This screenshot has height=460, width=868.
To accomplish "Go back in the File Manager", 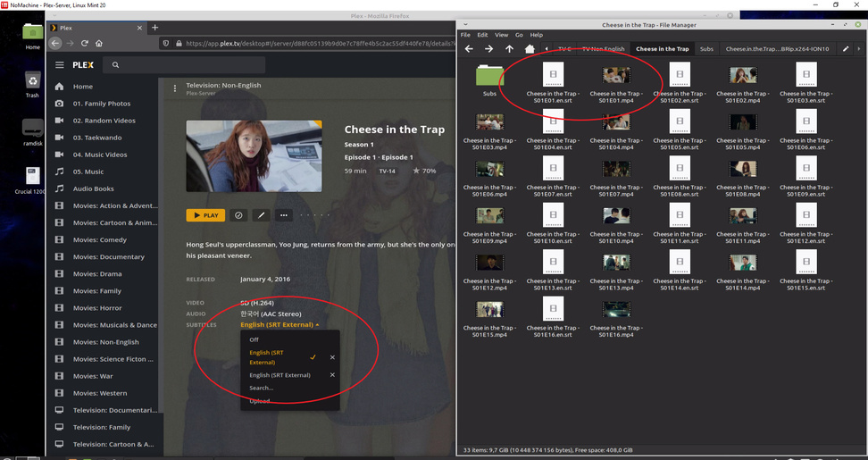I will pos(469,49).
